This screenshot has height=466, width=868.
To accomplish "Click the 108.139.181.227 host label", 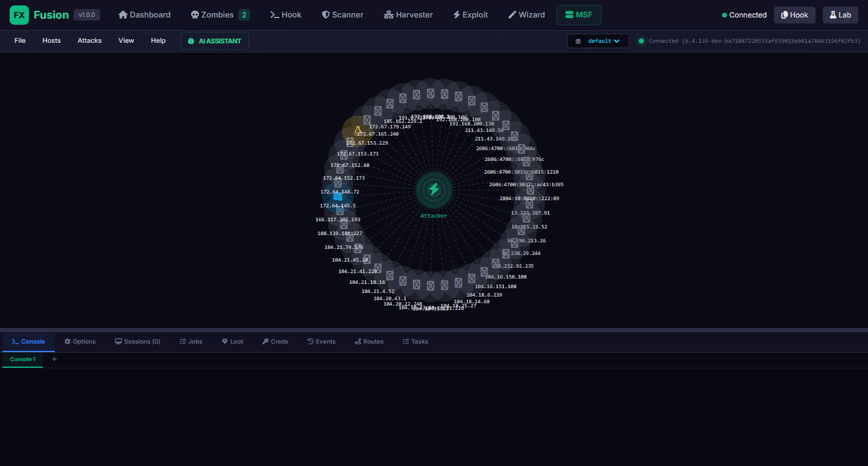I will coord(340,233).
